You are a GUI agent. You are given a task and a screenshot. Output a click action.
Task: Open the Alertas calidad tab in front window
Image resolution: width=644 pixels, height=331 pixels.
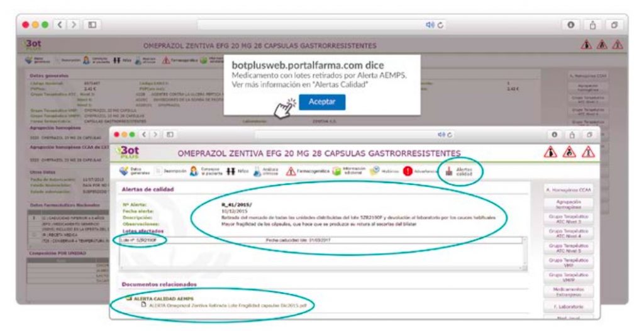[x=458, y=170]
